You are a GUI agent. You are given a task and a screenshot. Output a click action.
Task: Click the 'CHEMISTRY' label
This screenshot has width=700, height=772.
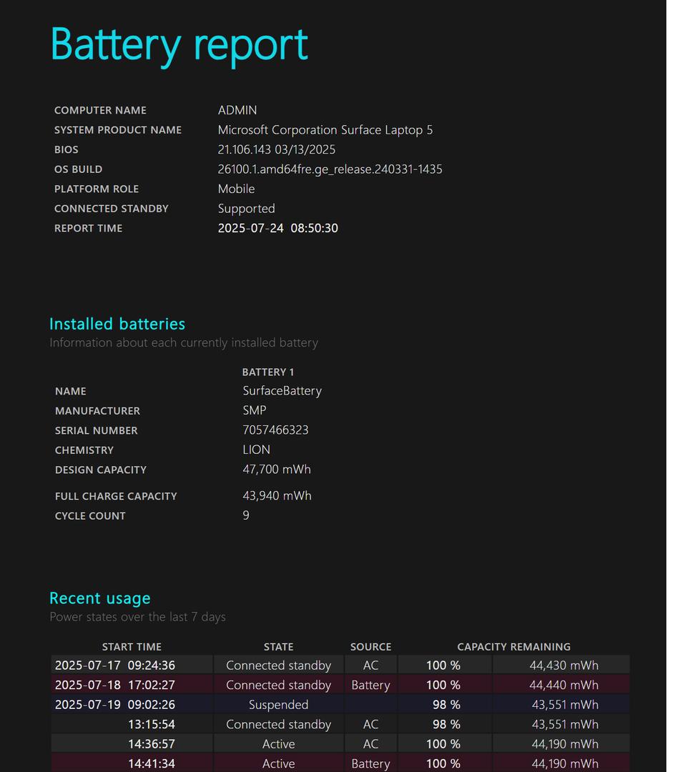84,450
